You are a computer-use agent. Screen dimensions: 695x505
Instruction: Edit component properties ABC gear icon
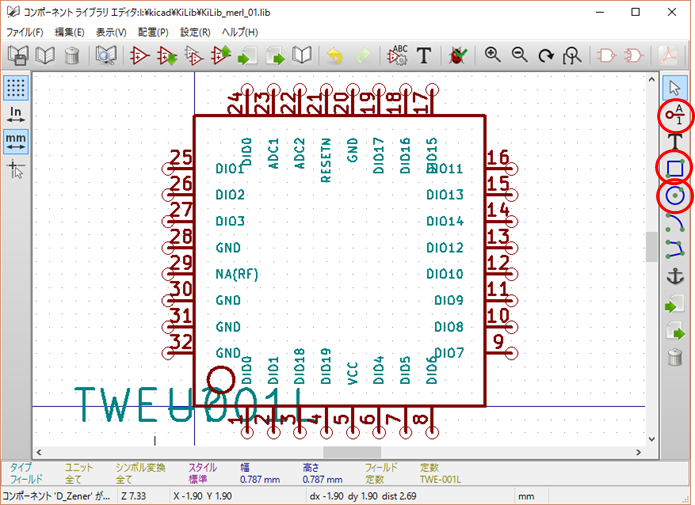pyautogui.click(x=397, y=56)
